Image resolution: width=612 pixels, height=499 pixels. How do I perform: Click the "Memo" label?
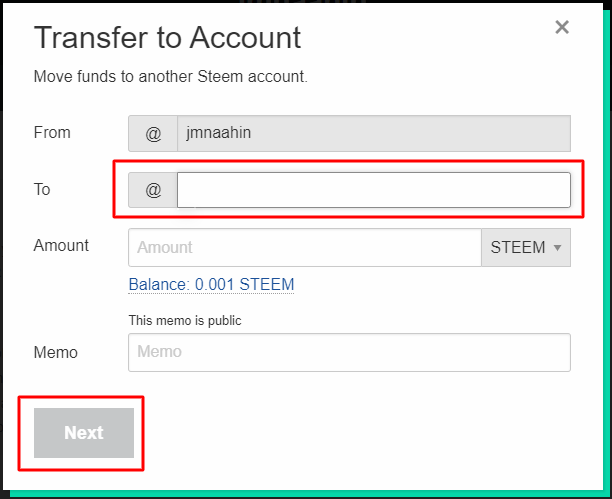55,352
